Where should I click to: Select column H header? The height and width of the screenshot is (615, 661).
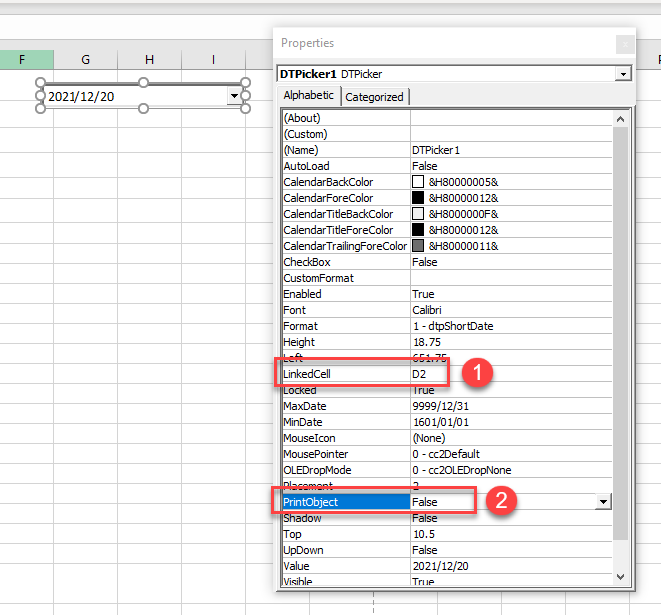[149, 60]
